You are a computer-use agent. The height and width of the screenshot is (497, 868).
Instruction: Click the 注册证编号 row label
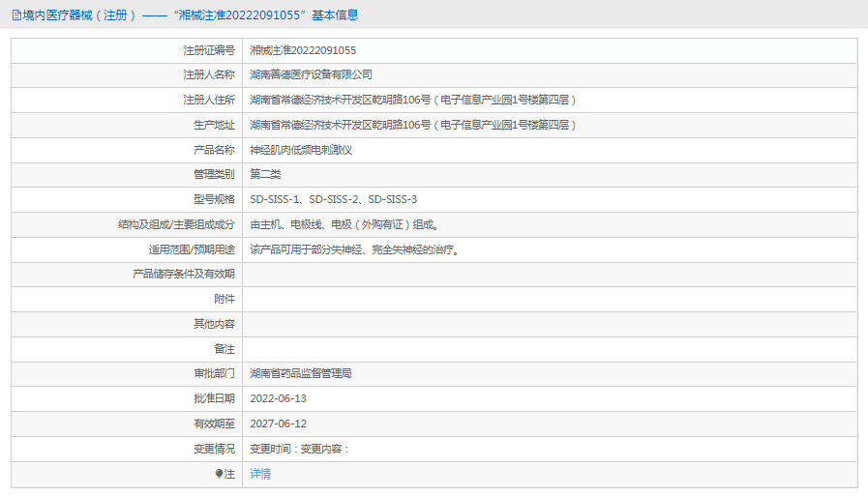tap(209, 50)
